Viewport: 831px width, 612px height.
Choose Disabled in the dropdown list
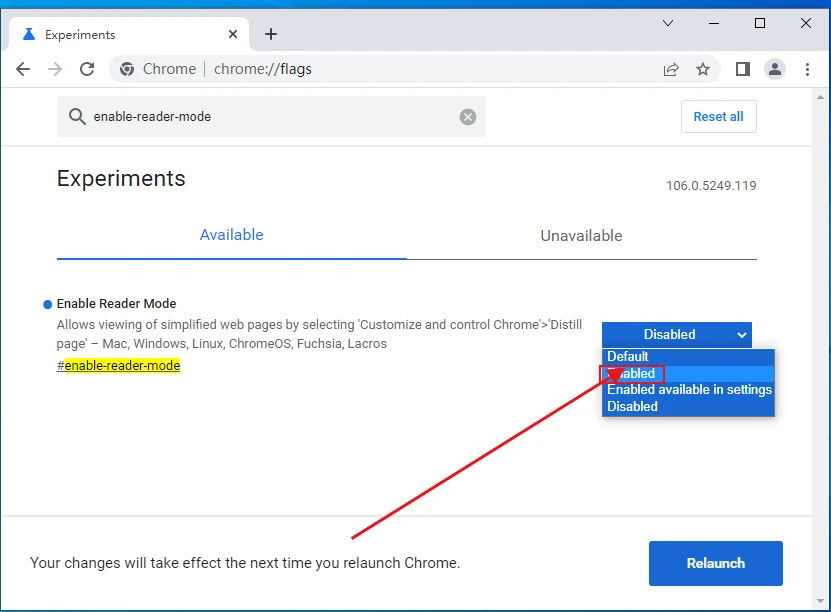click(688, 406)
